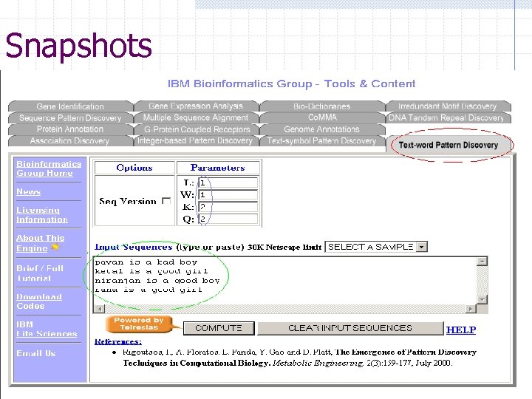Screen dimensions: 532x399
Task: Open Sequence Pattern Discovery tab
Action: coord(70,117)
